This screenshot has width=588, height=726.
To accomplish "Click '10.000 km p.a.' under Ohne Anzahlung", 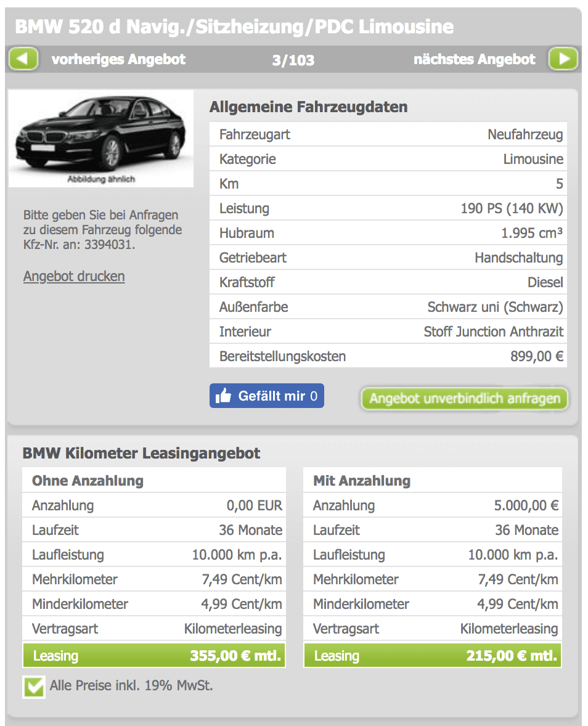I will [x=237, y=555].
